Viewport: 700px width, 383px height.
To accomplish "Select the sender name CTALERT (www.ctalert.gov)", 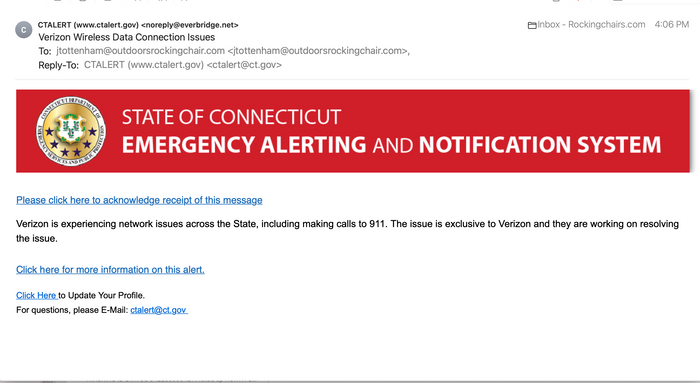I will 88,25.
